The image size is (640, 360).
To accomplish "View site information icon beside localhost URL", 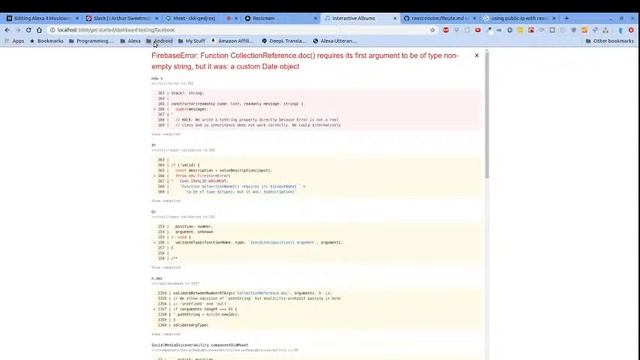I will click(x=52, y=30).
